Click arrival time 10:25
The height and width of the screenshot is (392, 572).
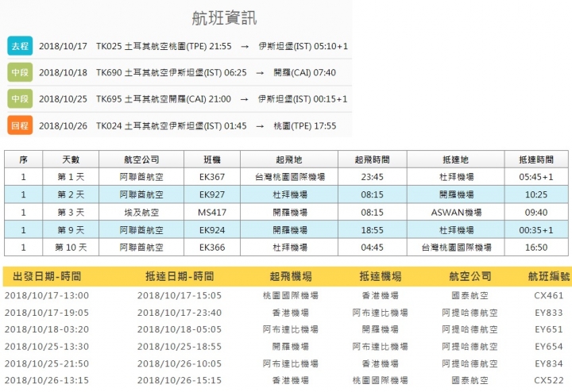click(536, 194)
